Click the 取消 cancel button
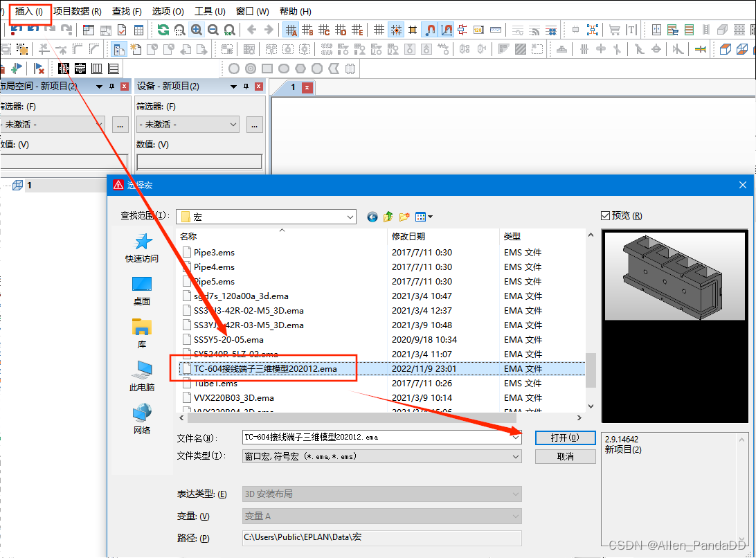756x558 pixels. (564, 456)
